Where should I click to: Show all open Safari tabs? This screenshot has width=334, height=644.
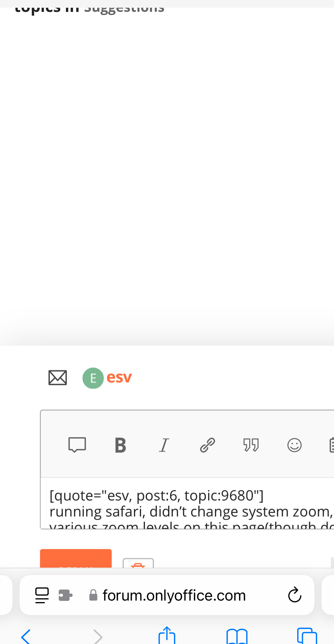click(307, 636)
